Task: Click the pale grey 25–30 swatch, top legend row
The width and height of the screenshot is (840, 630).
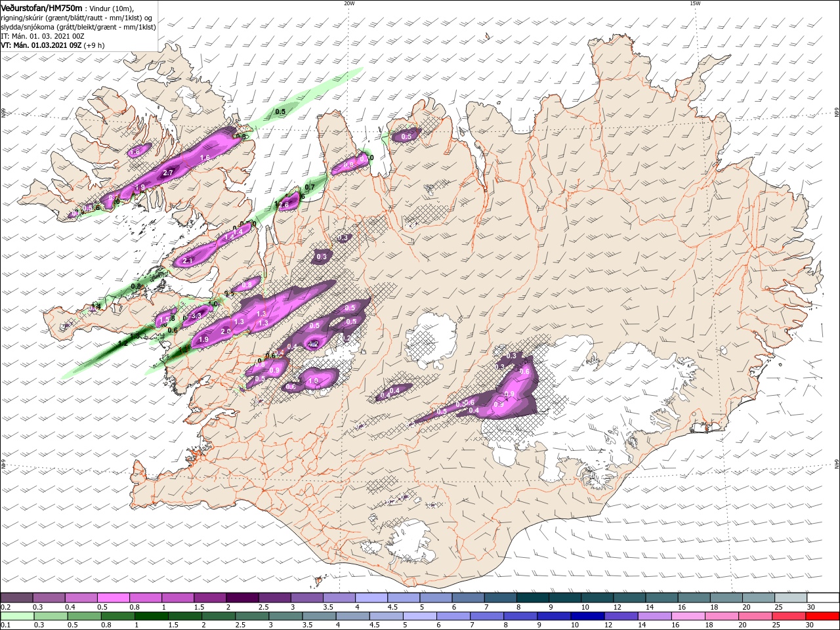Action: pos(791,598)
